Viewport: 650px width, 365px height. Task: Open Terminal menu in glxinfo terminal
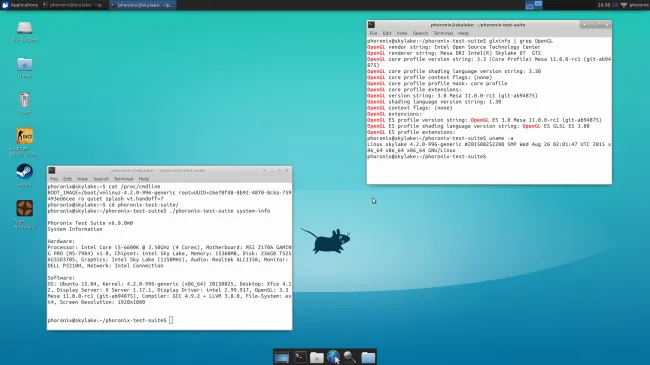click(443, 33)
